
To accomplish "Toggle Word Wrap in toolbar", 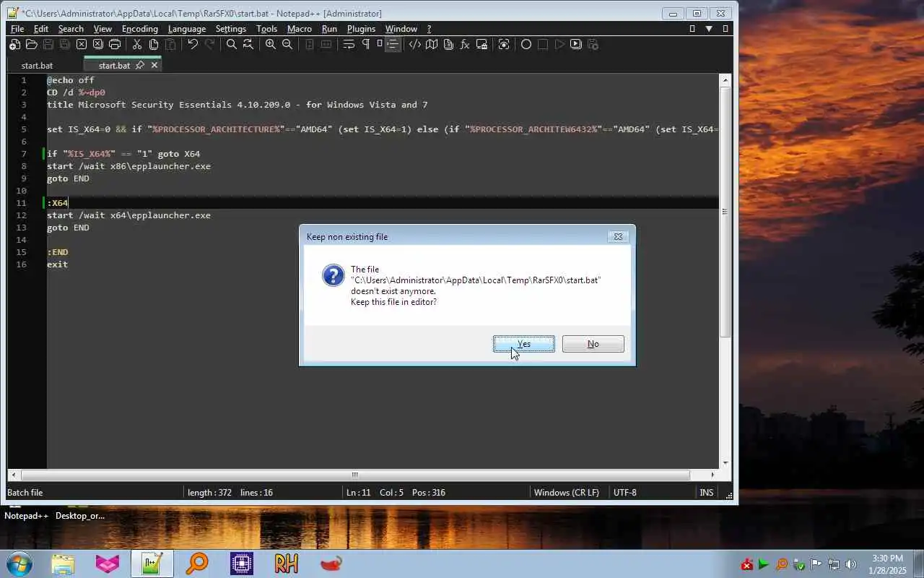I will tap(349, 44).
